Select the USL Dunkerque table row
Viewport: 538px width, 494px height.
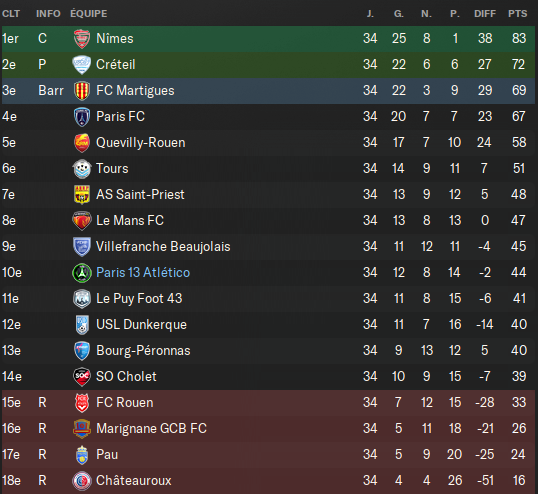pyautogui.click(x=268, y=325)
